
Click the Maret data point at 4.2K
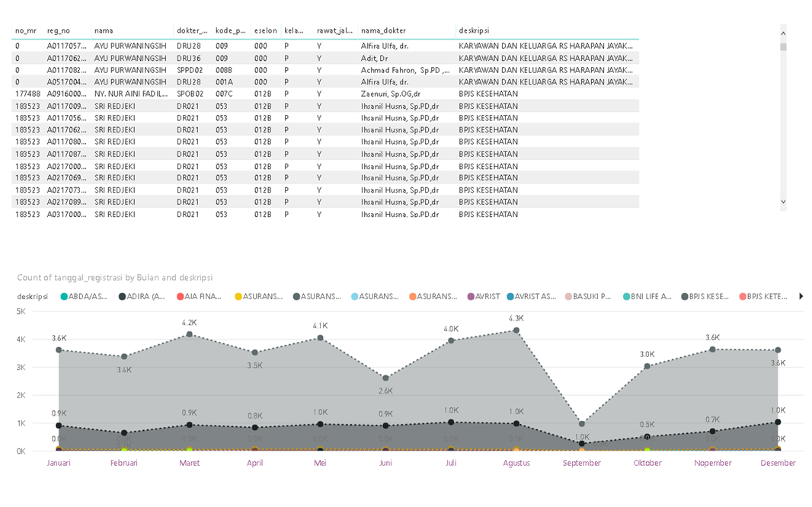click(190, 334)
